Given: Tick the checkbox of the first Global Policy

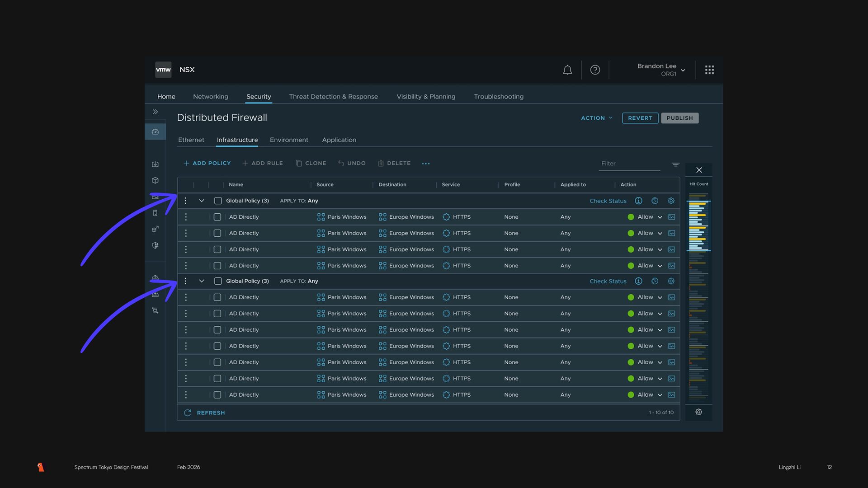Looking at the screenshot, I should pos(218,201).
